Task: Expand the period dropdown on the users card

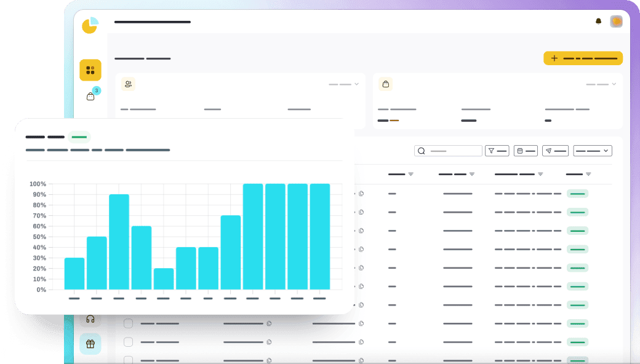Action: point(344,84)
